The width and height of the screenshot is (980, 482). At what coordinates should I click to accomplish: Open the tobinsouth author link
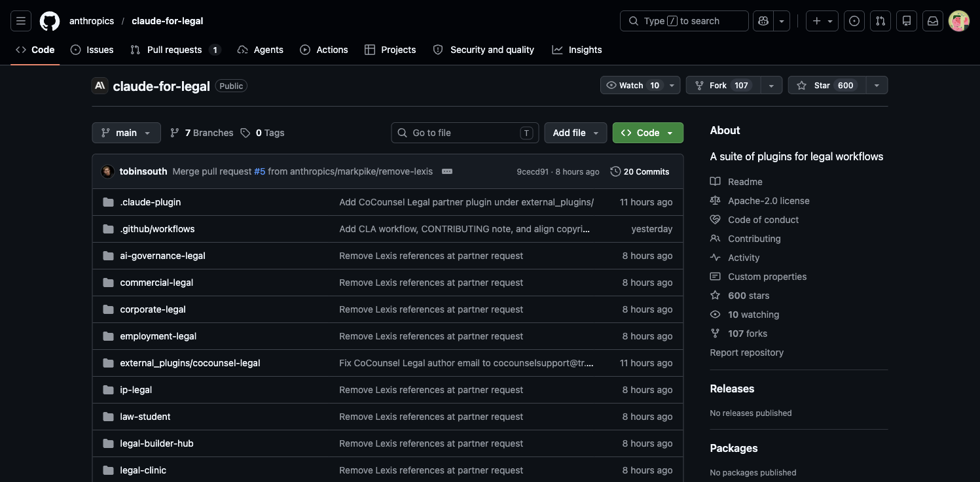(143, 171)
